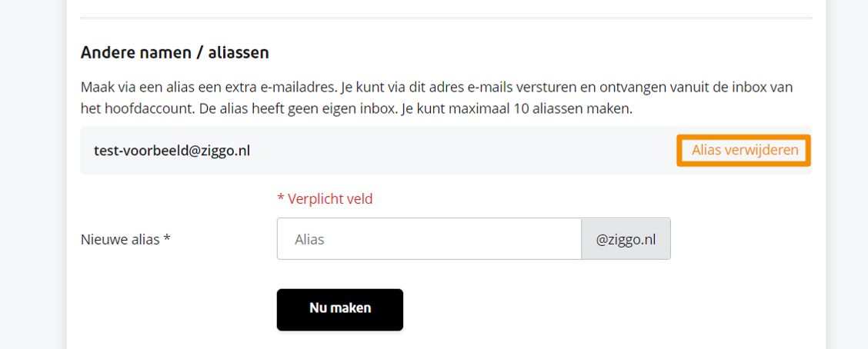Viewport: 868px width, 349px height.
Task: Click the @ziggo.nl domain suffix box
Action: tap(626, 239)
